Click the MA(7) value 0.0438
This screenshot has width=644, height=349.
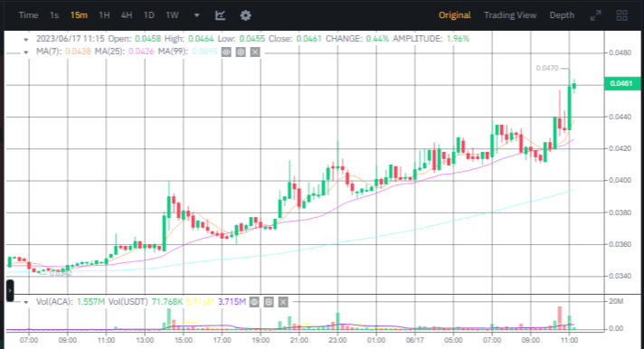click(x=78, y=52)
